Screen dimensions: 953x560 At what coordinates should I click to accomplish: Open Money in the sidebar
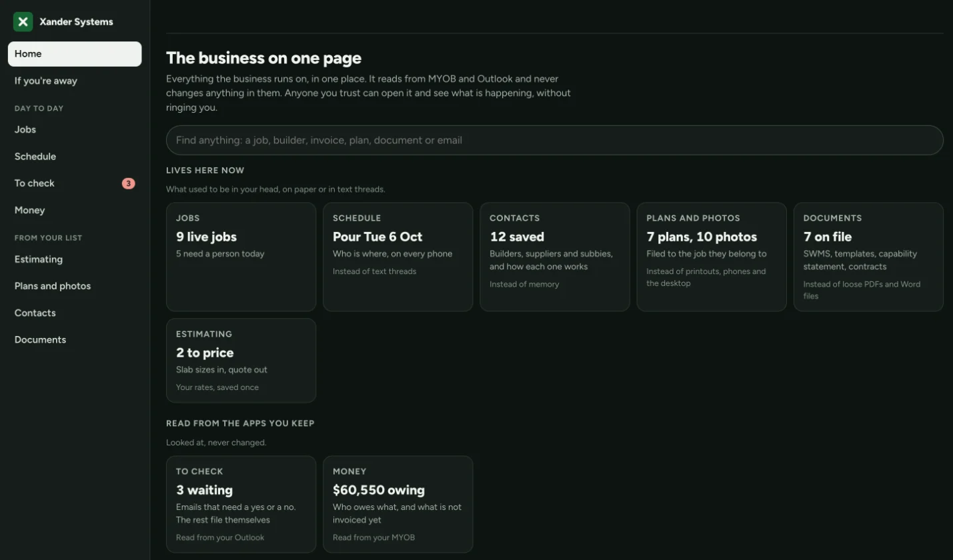(75, 210)
